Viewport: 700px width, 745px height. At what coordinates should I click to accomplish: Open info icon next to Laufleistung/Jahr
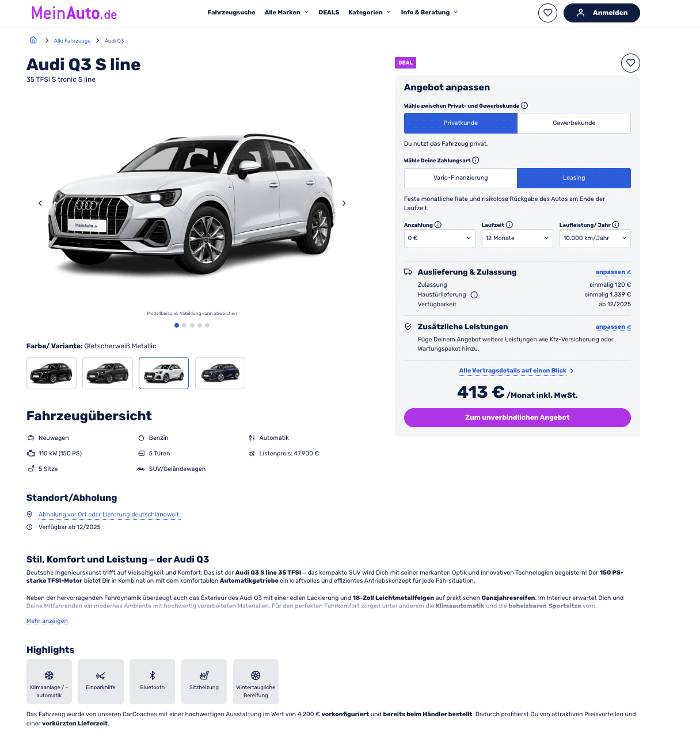616,225
